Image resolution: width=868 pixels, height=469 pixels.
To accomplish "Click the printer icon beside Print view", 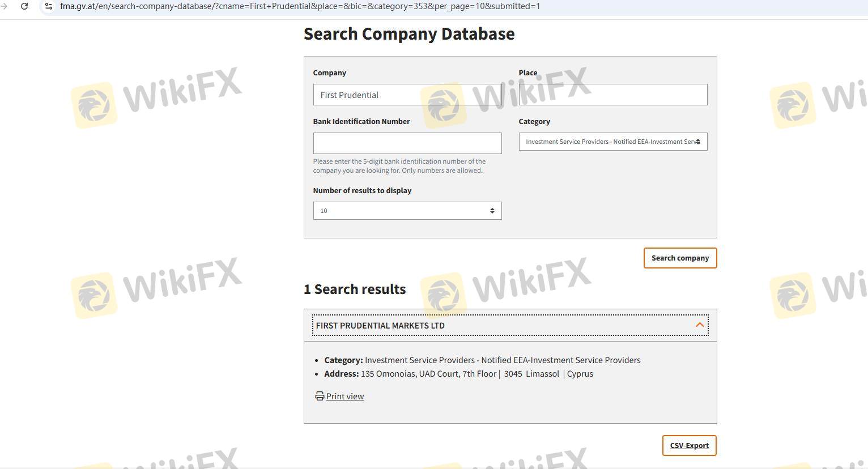I will (320, 396).
